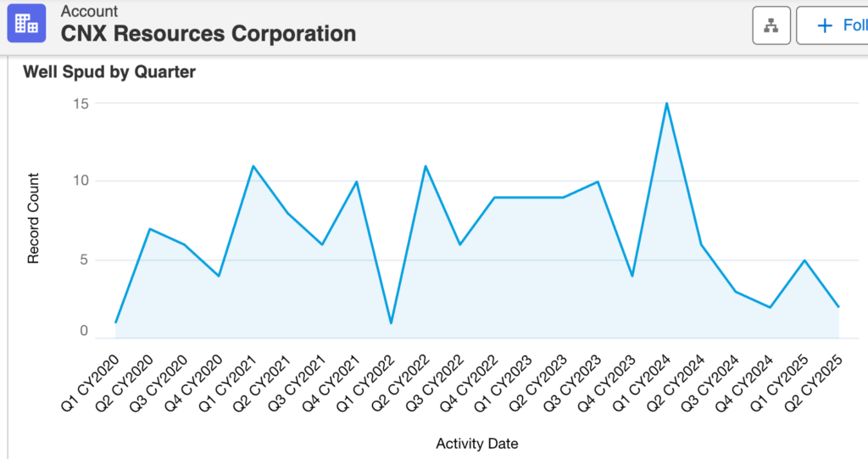This screenshot has width=868, height=459.
Task: Click the 15 value on the y-axis
Action: [81, 104]
